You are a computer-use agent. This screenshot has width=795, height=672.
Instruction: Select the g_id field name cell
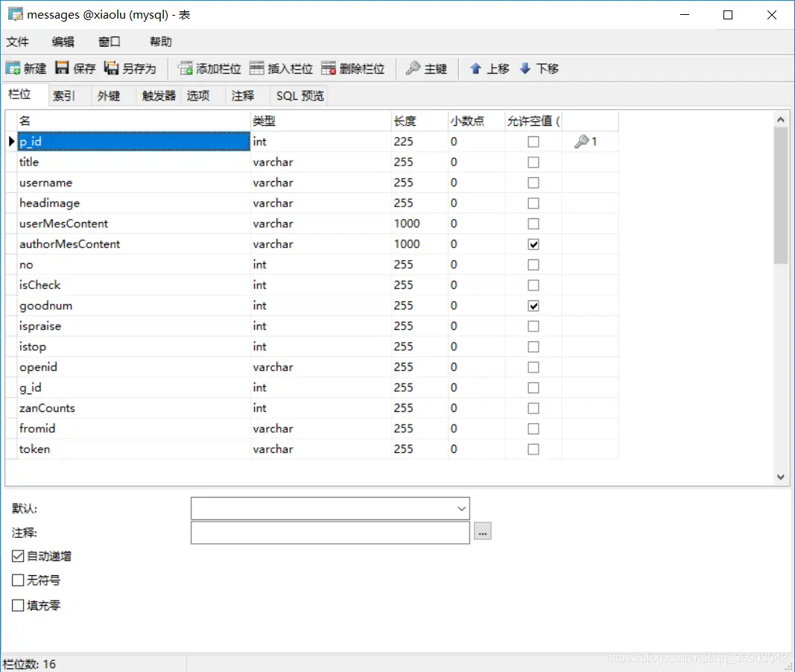coord(134,387)
